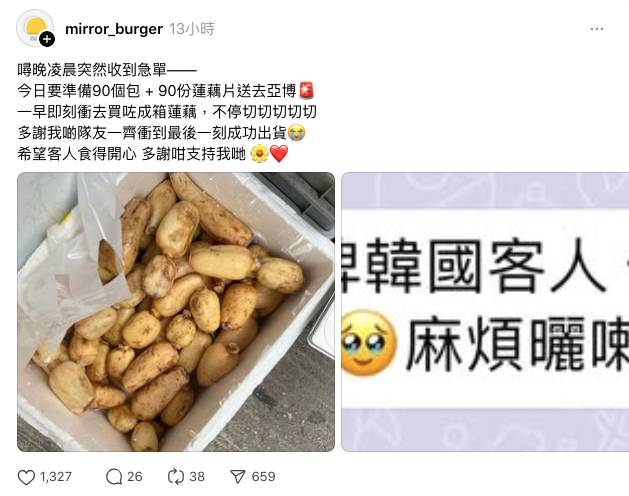629x496 pixels.
Task: Open mirror_burger profile avatar
Action: [x=34, y=28]
